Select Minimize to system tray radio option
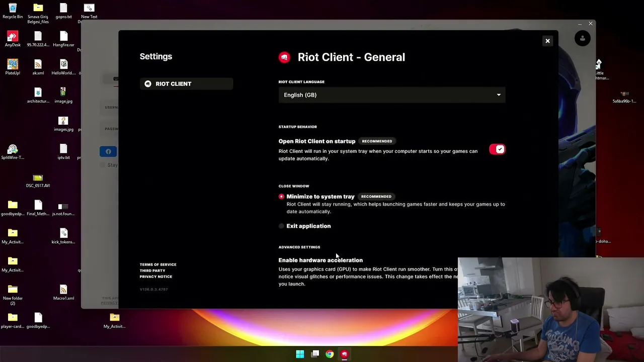The image size is (644, 362). [281, 197]
